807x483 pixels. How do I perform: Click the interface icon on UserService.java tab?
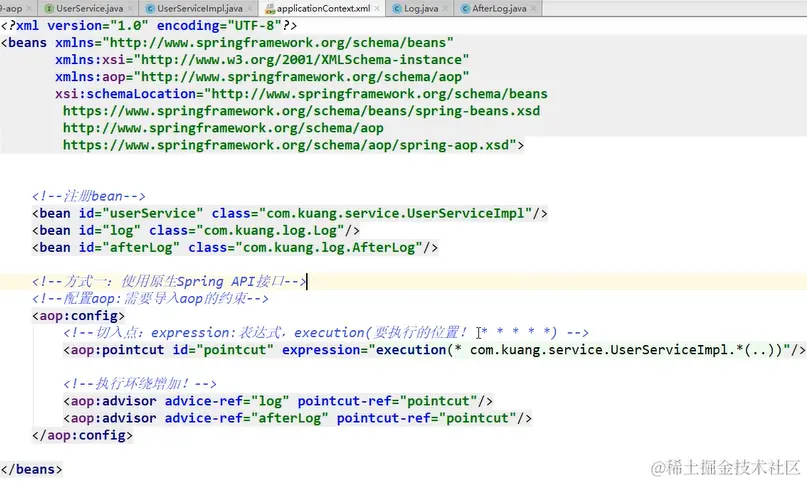click(x=49, y=8)
